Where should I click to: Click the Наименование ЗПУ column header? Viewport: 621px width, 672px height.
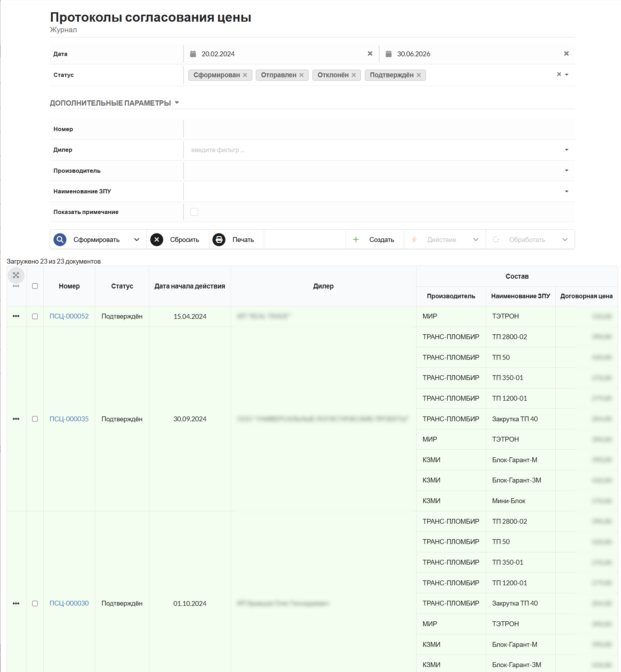521,296
